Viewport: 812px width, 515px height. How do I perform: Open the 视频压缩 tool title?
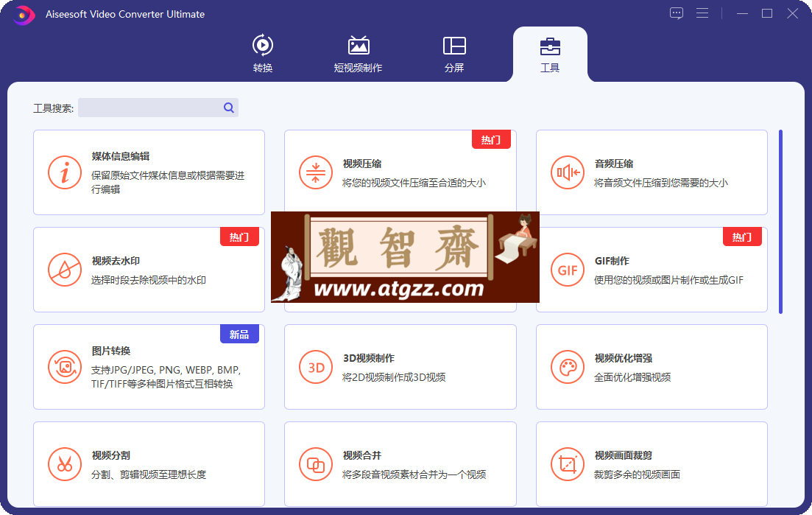click(x=362, y=164)
